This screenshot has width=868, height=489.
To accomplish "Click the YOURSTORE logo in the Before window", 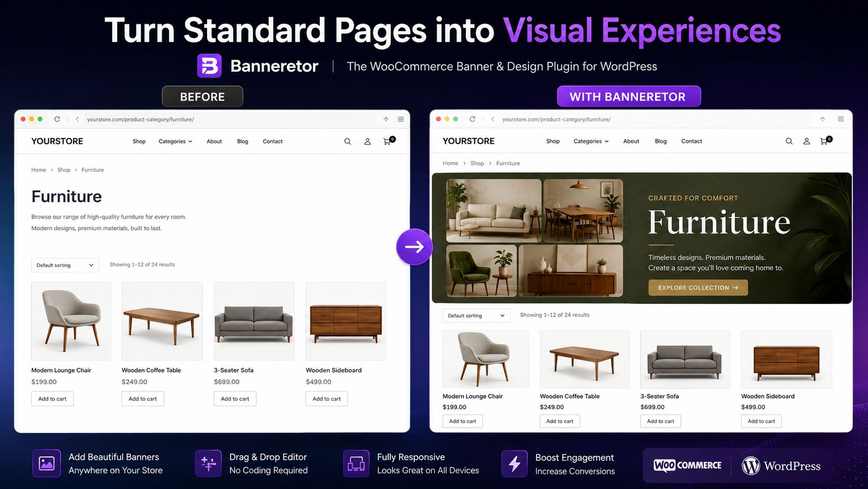I will point(57,141).
